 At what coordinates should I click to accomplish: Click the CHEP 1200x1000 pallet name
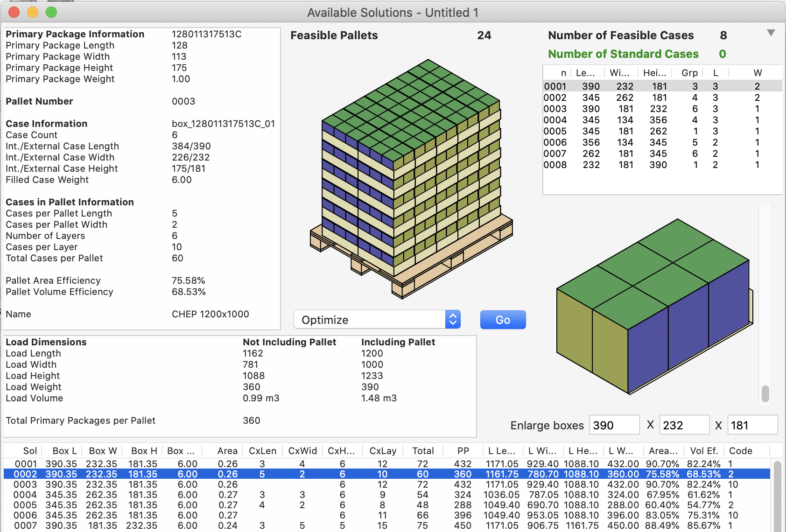point(210,314)
